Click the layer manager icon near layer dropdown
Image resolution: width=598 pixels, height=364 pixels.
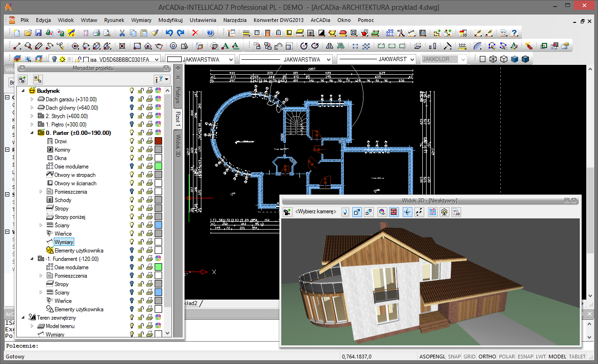point(17,59)
